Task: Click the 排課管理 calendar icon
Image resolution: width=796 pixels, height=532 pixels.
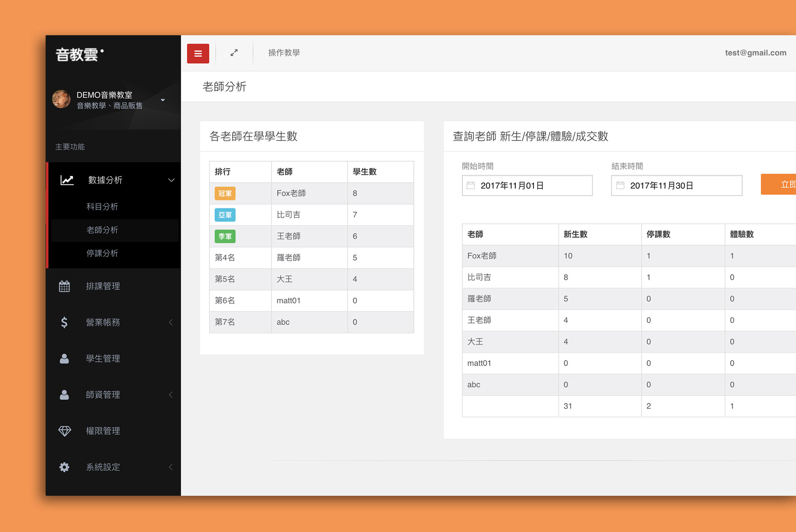Action: (64, 286)
